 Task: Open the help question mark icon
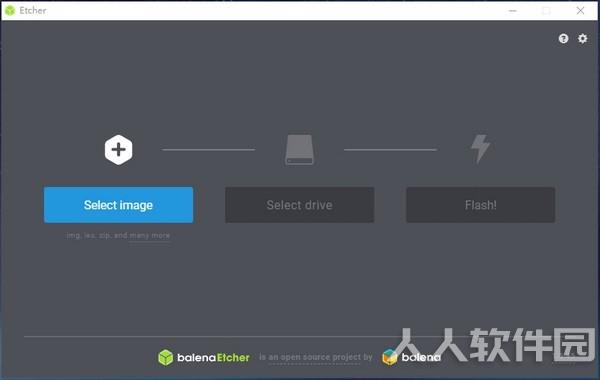click(563, 38)
